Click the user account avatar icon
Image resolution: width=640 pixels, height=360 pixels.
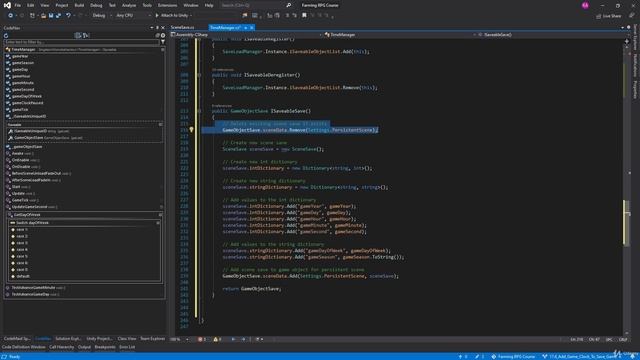[x=585, y=5]
